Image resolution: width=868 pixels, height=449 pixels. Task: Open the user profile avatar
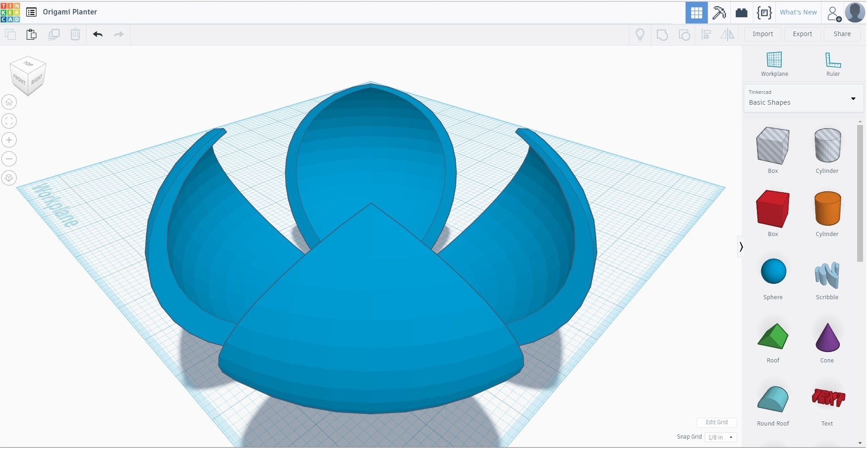pos(855,12)
